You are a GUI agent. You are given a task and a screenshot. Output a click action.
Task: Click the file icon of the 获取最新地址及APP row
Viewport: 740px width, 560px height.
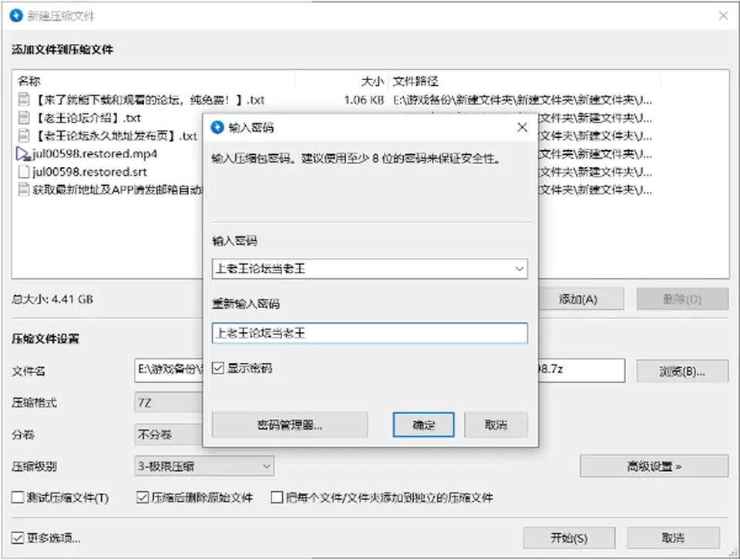point(24,189)
